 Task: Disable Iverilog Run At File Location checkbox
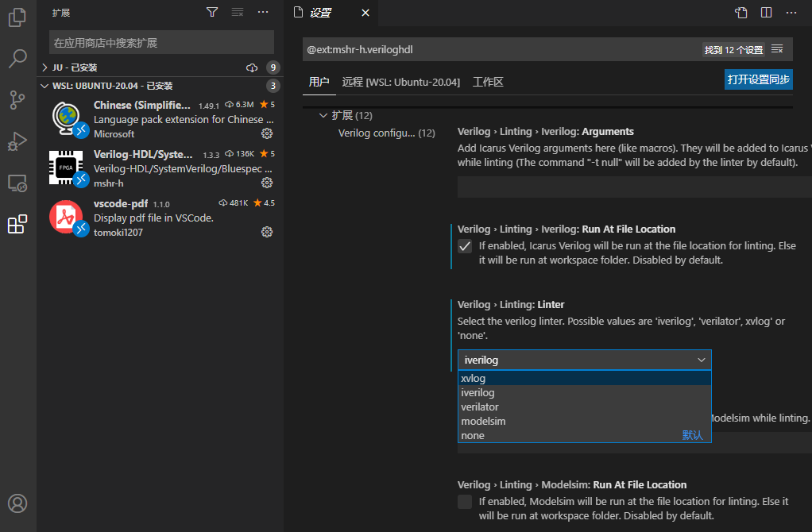[x=465, y=246]
